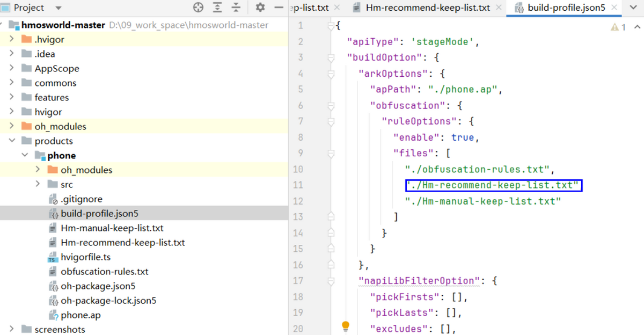Collapse the products folder

click(x=12, y=141)
